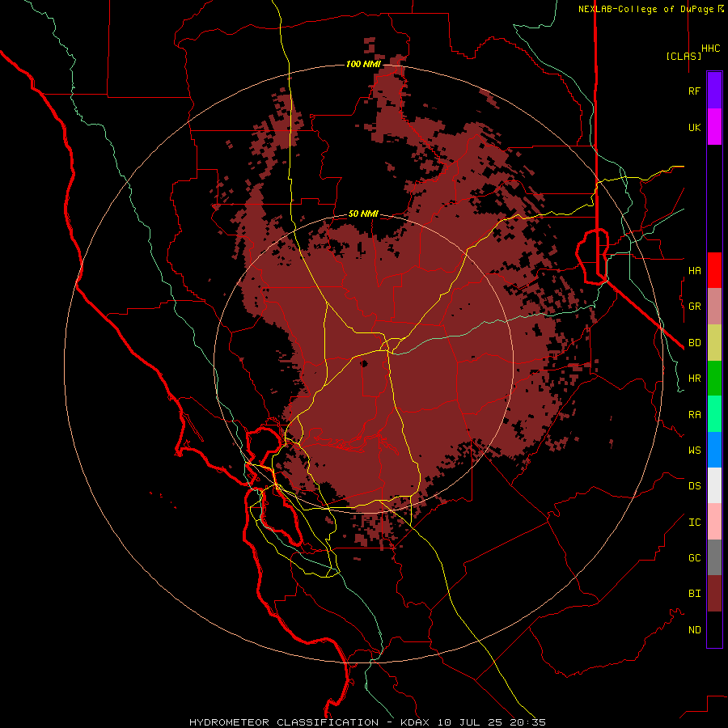The image size is (728, 728).
Task: Pick the brown BI legend swatch
Action: coord(714,594)
